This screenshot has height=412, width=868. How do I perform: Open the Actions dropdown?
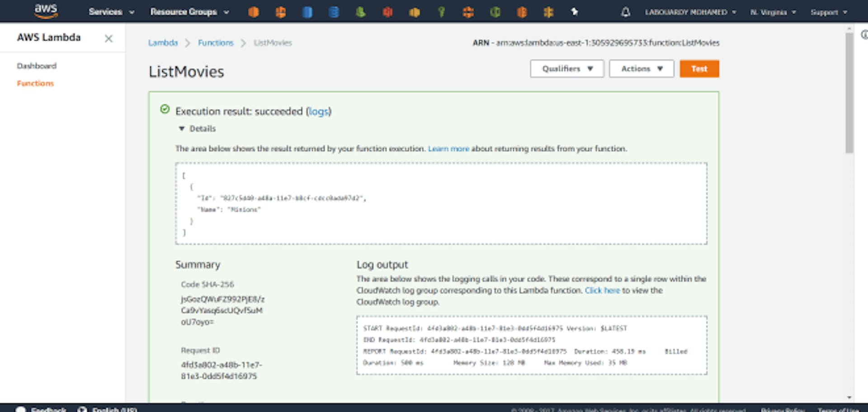[642, 69]
